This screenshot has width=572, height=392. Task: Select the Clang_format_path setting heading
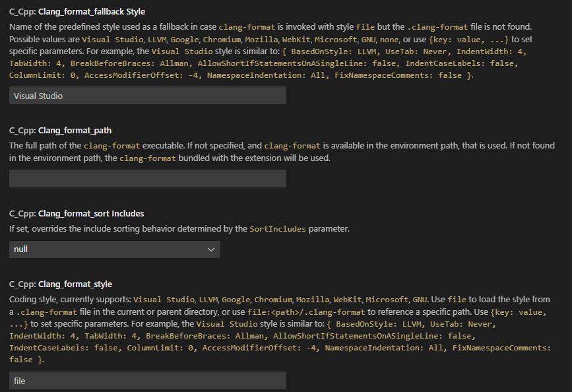[x=60, y=131]
